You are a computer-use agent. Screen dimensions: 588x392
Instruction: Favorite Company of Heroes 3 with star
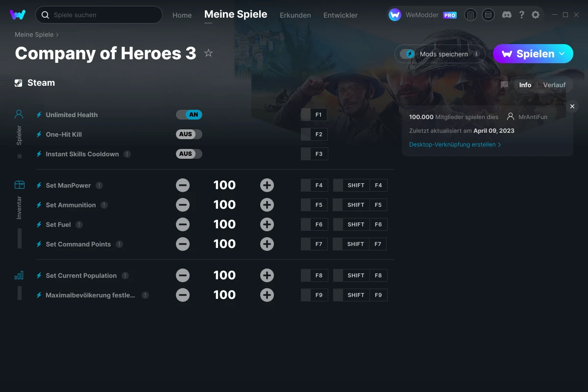pos(208,53)
